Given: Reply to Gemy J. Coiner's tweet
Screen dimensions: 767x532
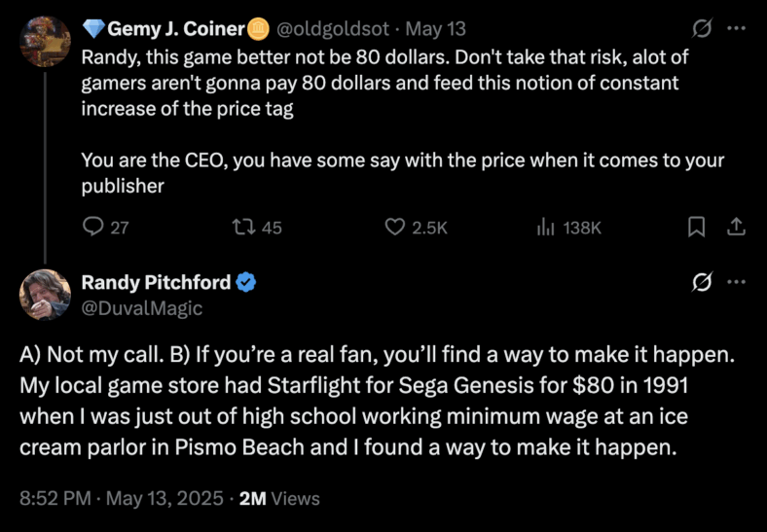Looking at the screenshot, I should pyautogui.click(x=94, y=227).
